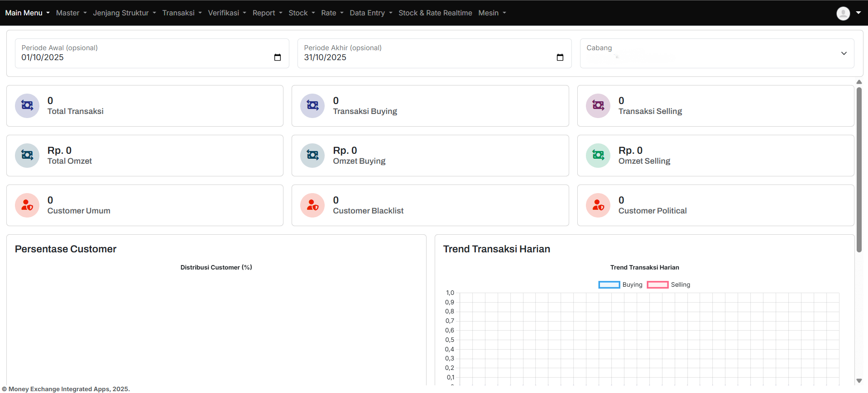Open the Verifikasi menu

[227, 13]
